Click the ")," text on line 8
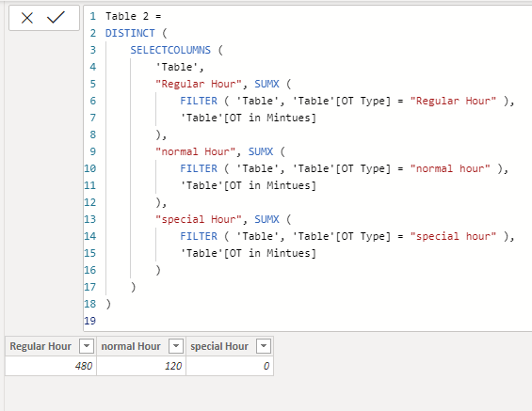The height and width of the screenshot is (411, 532). pyautogui.click(x=161, y=134)
